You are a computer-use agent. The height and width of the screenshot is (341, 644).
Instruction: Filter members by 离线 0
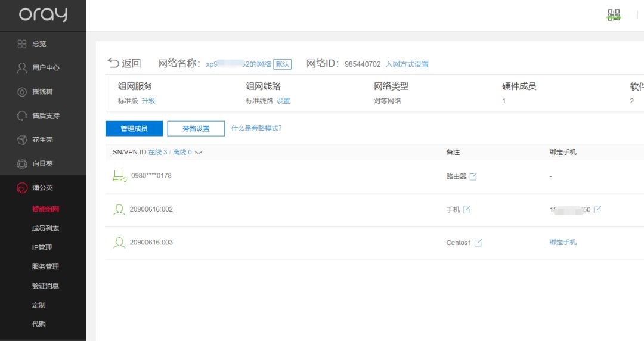[x=182, y=153]
